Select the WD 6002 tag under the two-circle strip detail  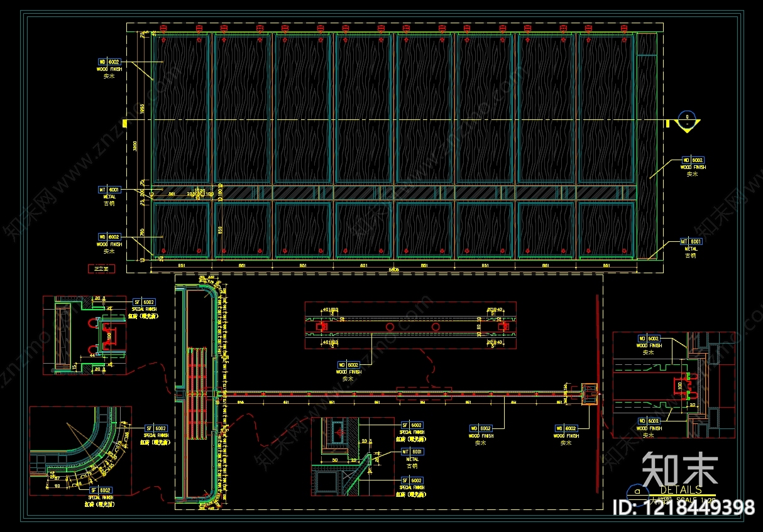(349, 364)
